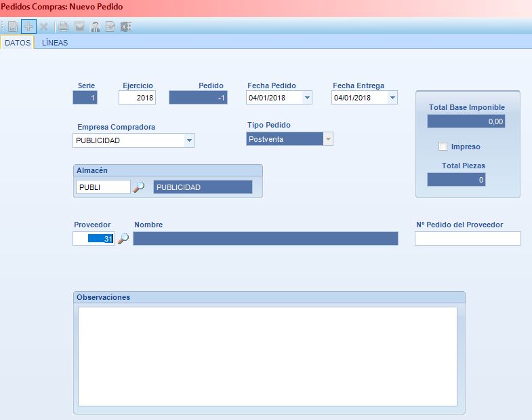The image size is (532, 420).
Task: Click the Ejercicio year field
Action: point(137,98)
